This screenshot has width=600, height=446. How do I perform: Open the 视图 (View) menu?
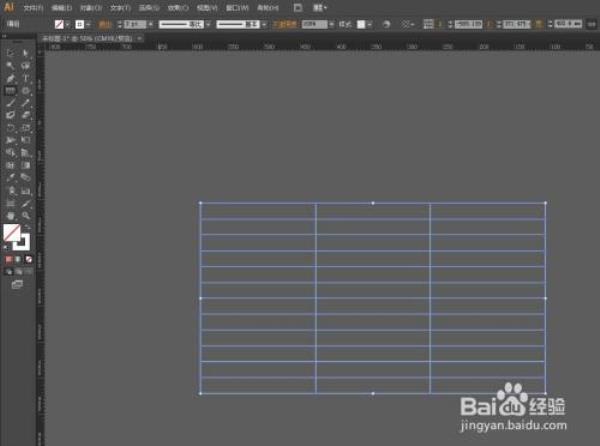click(x=207, y=8)
